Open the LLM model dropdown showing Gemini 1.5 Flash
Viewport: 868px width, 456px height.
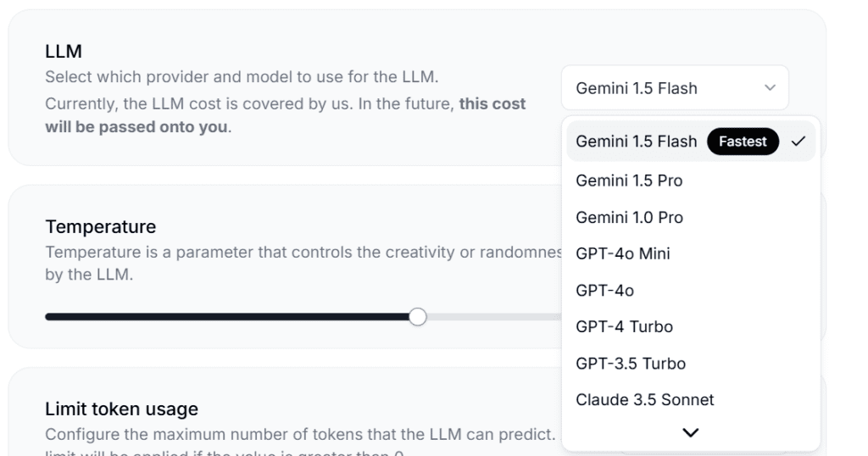pos(674,88)
